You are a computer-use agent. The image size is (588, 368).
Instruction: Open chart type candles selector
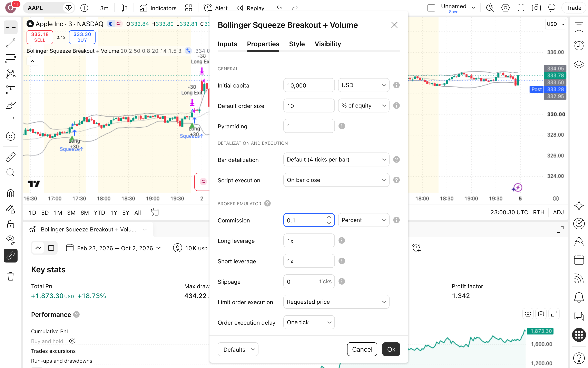[x=124, y=8]
